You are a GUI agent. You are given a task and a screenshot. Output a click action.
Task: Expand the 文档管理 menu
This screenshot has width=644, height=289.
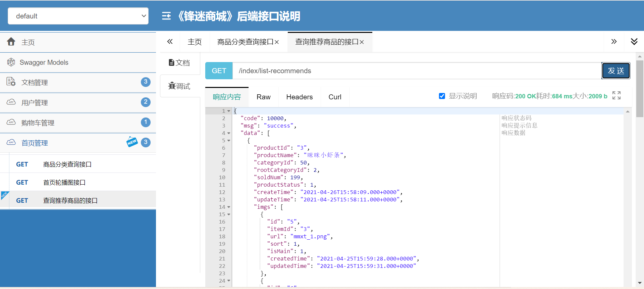pos(78,83)
